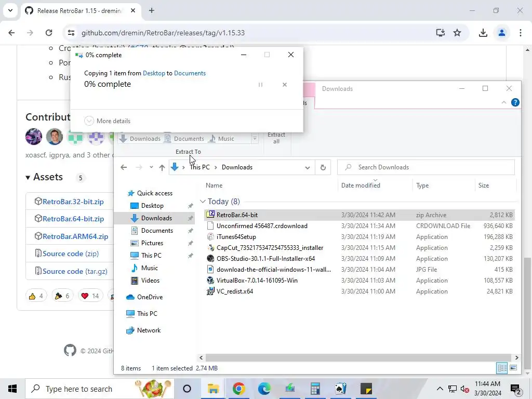Screen dimensions: 532x399
Task: Reload the GitHub page
Action: point(49,33)
